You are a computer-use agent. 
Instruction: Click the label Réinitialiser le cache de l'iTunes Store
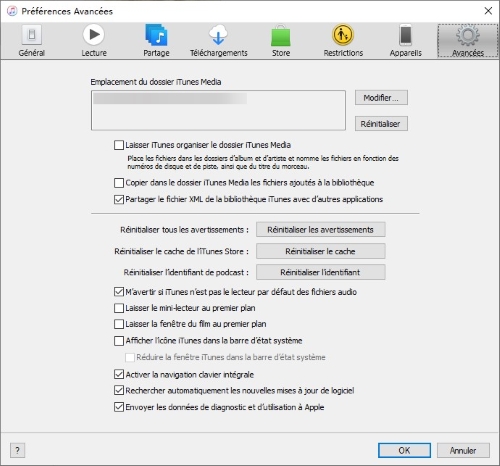point(181,251)
